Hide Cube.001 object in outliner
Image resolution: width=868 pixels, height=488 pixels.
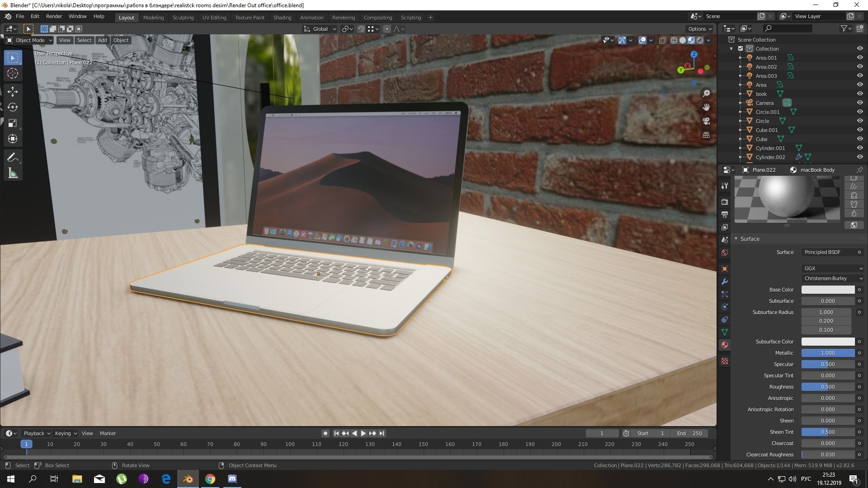point(860,130)
